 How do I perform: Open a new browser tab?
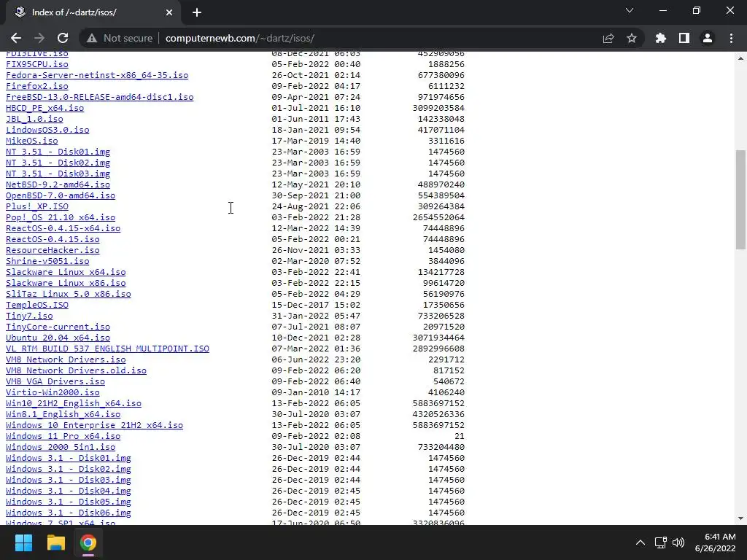click(x=197, y=12)
